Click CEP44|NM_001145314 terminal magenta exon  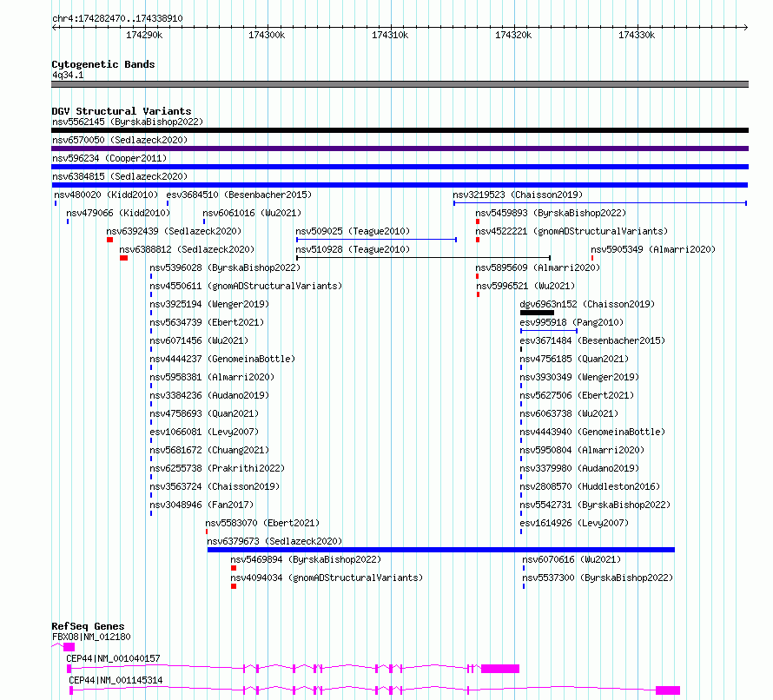pos(668,690)
